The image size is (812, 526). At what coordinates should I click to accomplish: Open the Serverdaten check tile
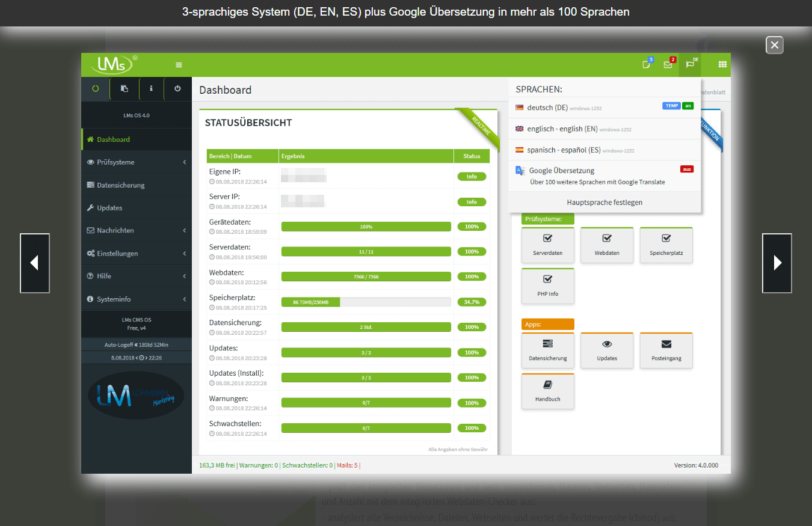coord(547,245)
